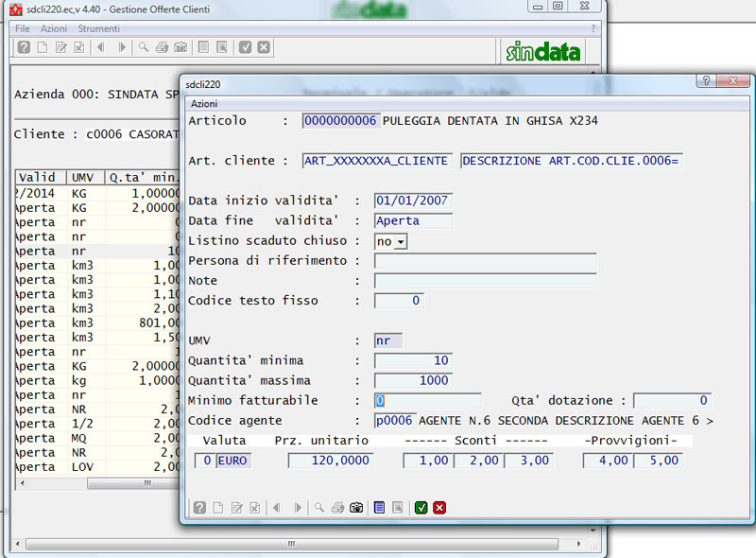Click the third Sconti field 3,00

click(528, 461)
